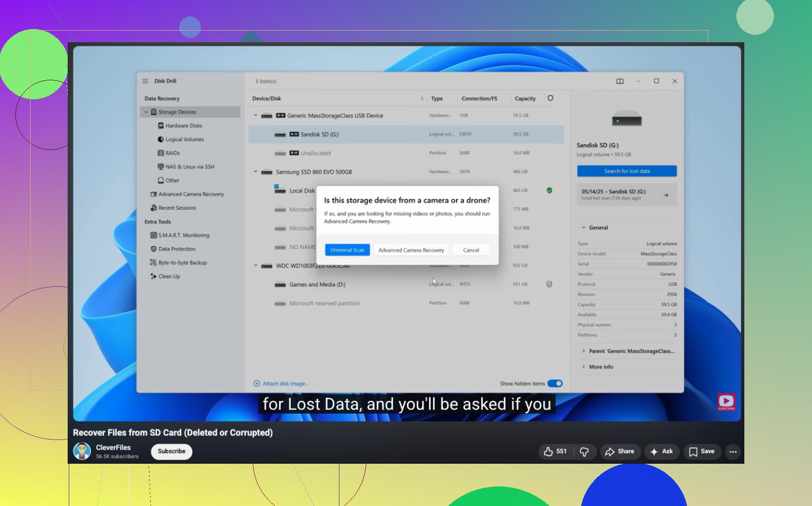
Task: Collapse the General section
Action: pos(584,228)
